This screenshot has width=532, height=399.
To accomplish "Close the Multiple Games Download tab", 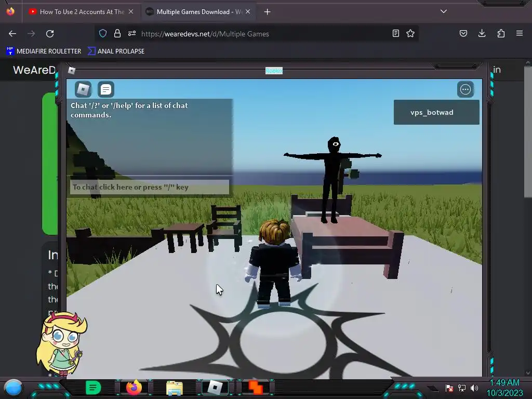I will click(248, 11).
